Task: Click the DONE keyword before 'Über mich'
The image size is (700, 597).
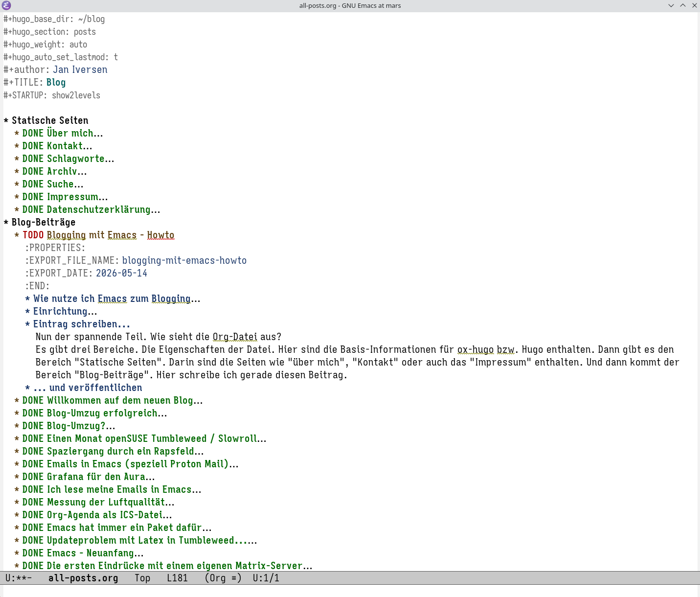Action: [x=33, y=133]
